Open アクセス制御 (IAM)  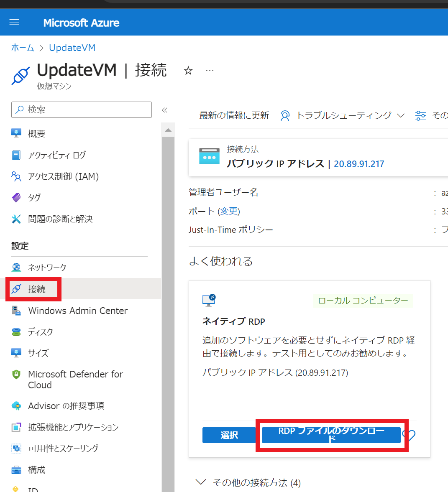(64, 176)
